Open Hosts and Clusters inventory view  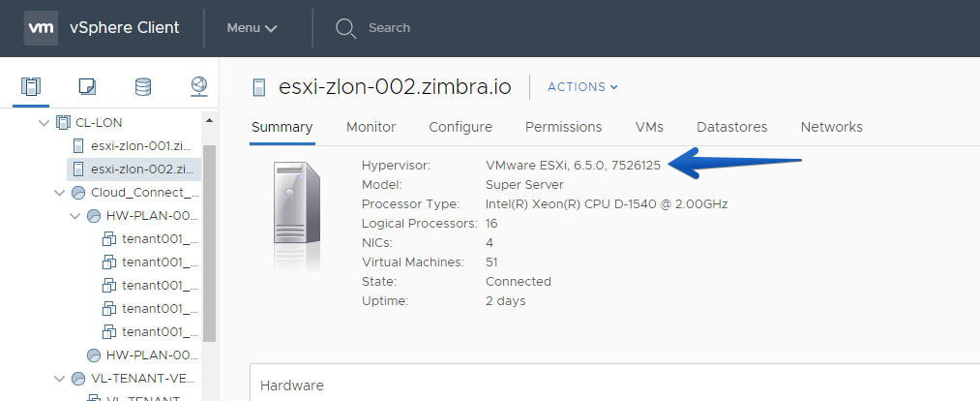[x=31, y=86]
